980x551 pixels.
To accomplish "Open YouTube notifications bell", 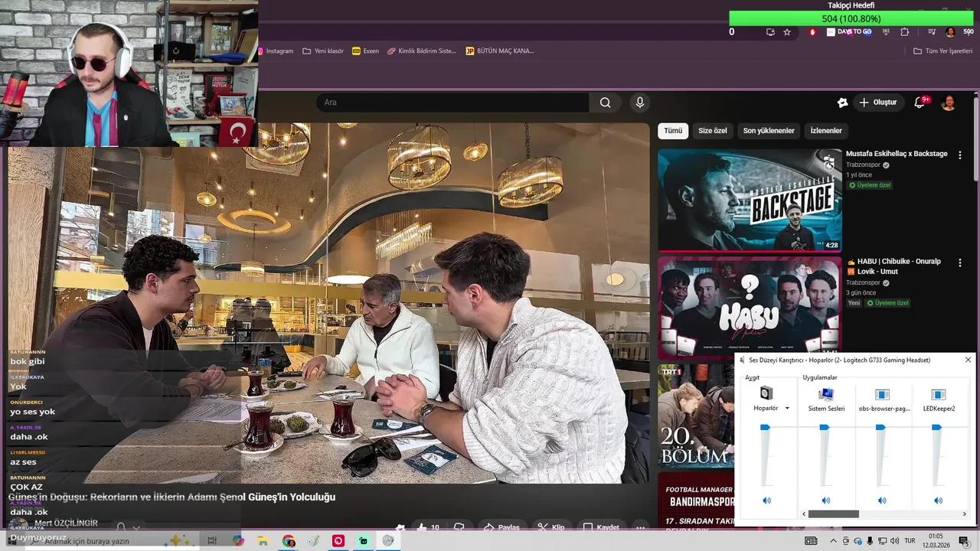I will [920, 103].
